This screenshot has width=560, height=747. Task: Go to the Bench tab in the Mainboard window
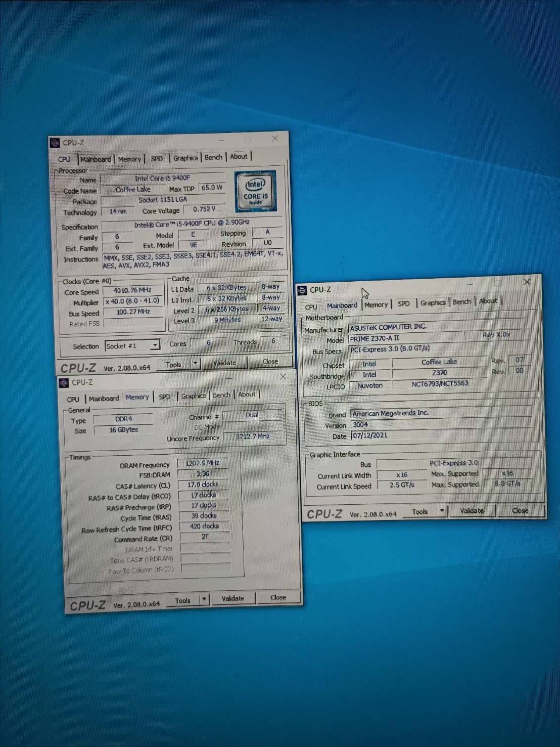461,301
